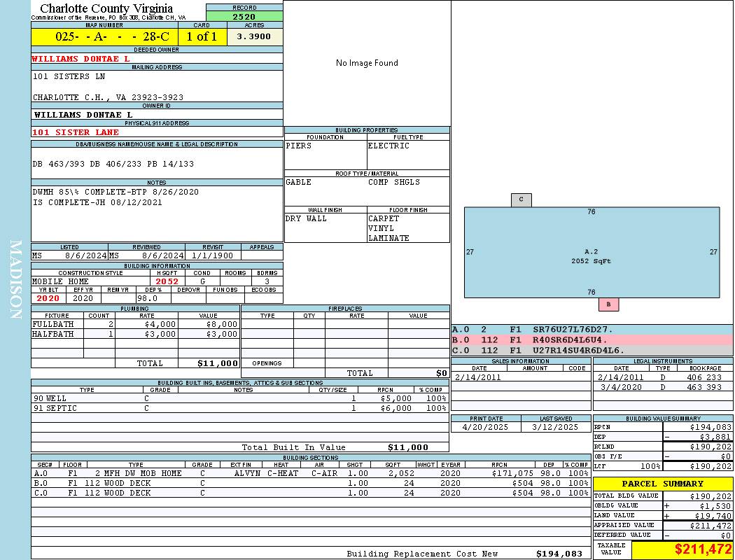Select the pink B.0 sketch legend row
The height and width of the screenshot is (560, 735).
[x=591, y=339]
